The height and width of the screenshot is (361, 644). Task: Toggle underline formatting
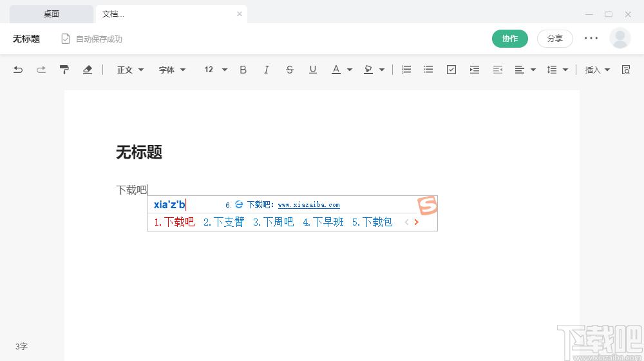tap(312, 70)
